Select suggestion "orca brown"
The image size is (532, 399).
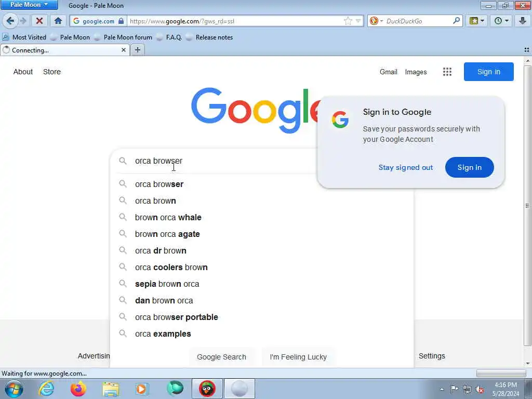pyautogui.click(x=262, y=201)
